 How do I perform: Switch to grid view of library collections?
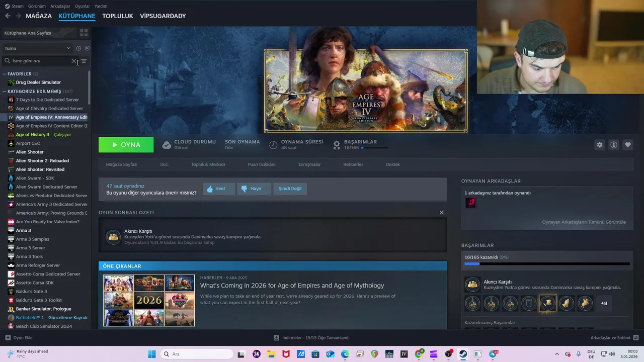(84, 33)
